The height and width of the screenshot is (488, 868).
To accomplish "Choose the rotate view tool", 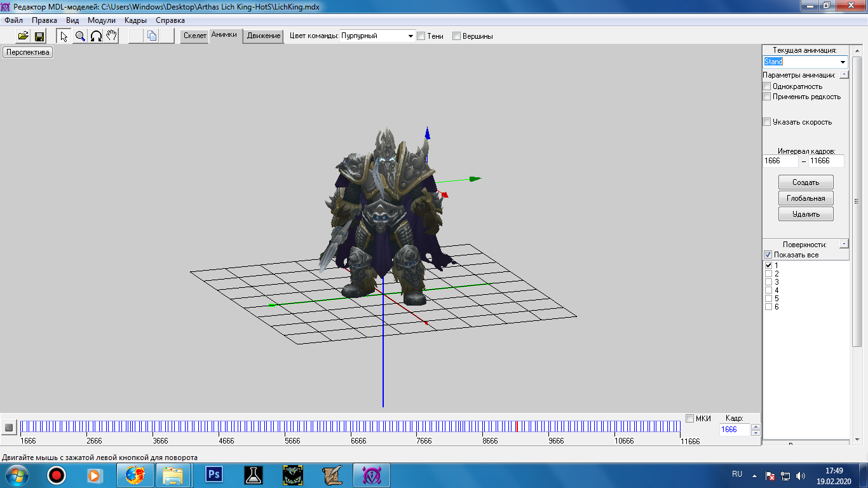I will (96, 36).
